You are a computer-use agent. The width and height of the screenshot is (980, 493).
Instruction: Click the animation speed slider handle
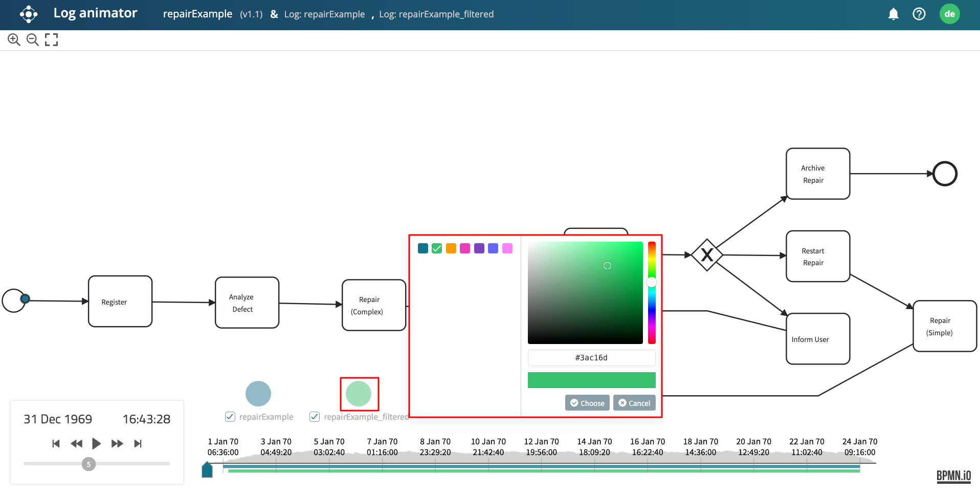point(88,464)
